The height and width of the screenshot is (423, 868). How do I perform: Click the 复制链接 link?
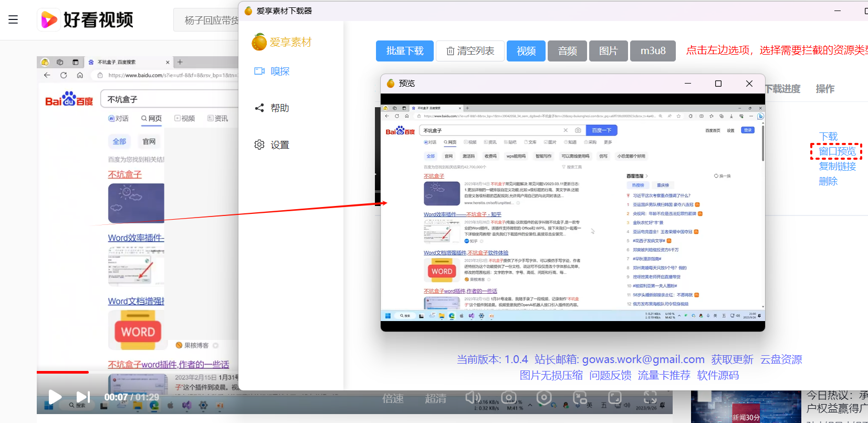tap(837, 166)
